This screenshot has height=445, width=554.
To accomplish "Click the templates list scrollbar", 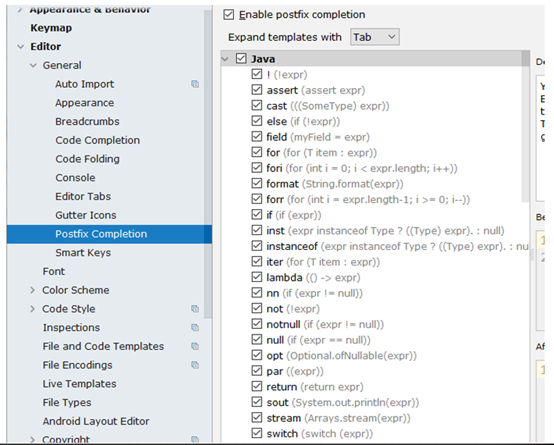I will pos(526,126).
